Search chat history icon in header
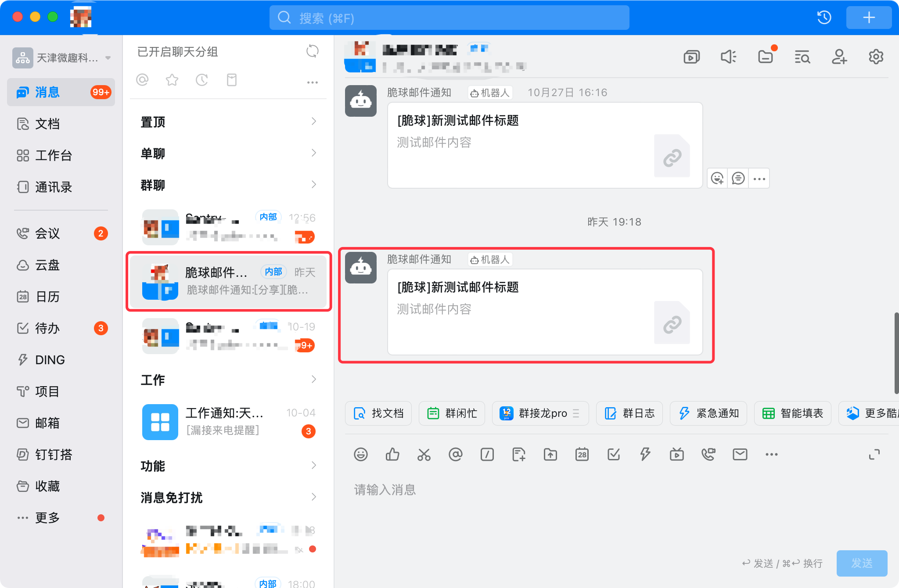This screenshot has height=588, width=899. [x=802, y=57]
